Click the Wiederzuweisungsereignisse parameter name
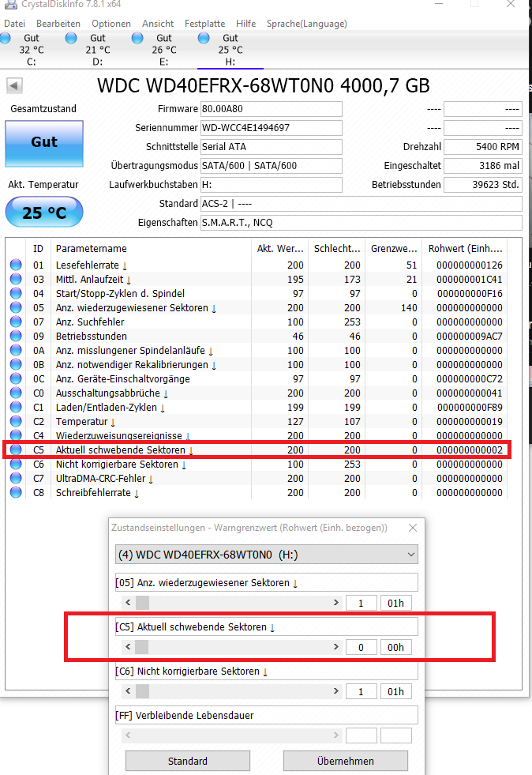532x775 pixels. click(119, 436)
